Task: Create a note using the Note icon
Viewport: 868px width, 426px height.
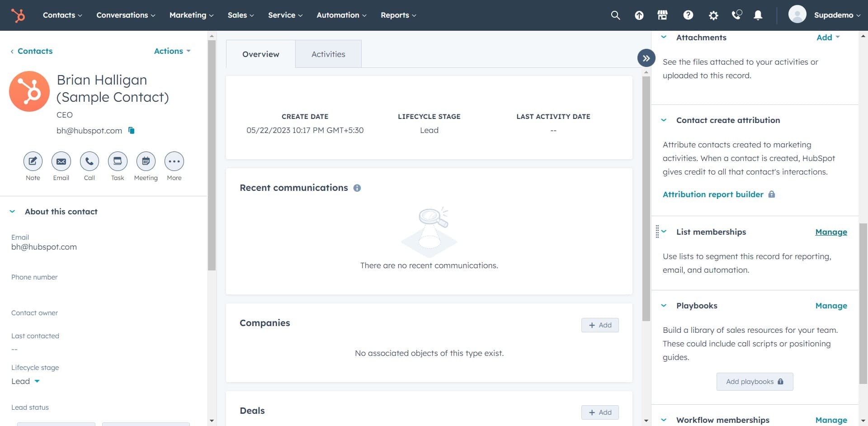Action: tap(32, 161)
